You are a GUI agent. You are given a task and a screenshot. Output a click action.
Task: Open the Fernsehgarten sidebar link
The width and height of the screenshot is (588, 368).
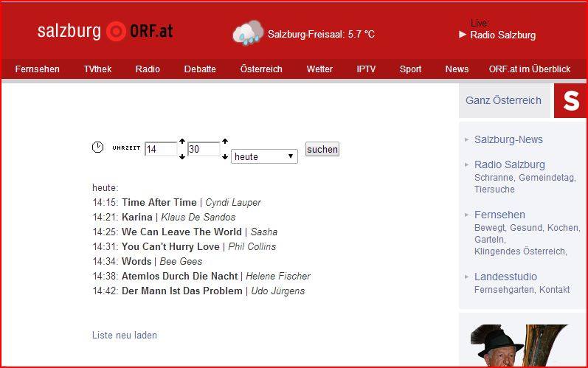click(x=505, y=290)
